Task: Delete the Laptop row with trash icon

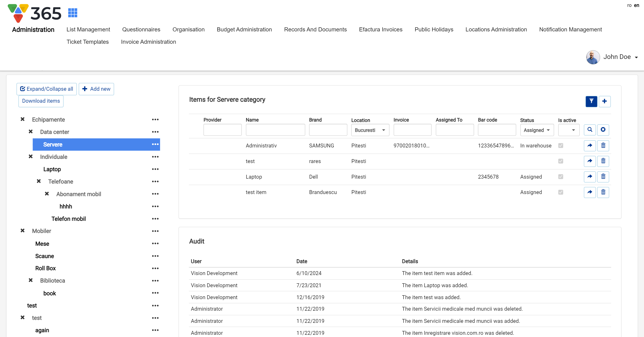Action: point(603,177)
